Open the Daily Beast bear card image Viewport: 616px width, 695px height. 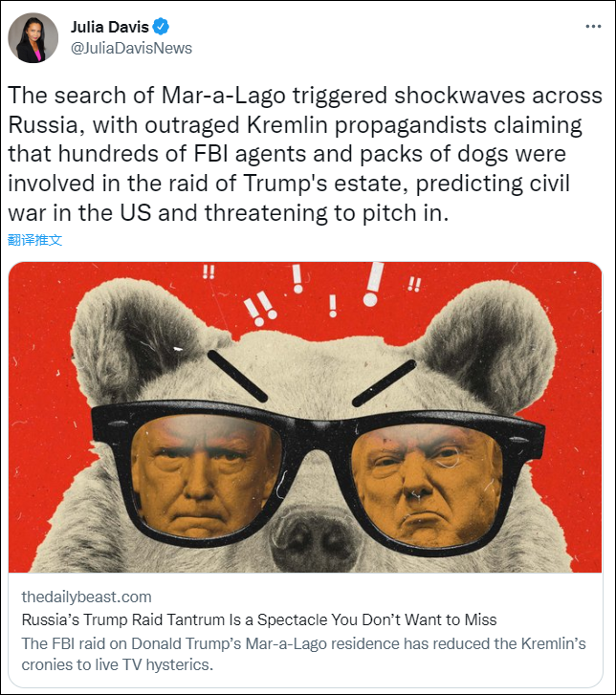(x=305, y=417)
